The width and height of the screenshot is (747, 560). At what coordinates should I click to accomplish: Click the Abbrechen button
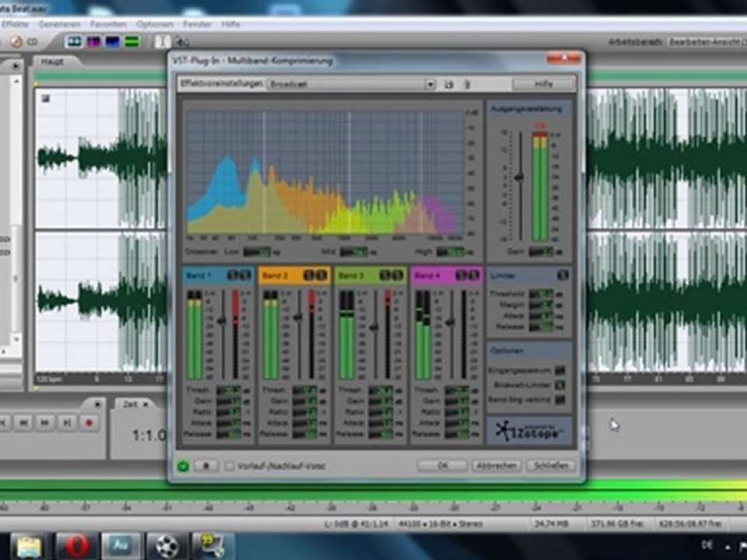click(496, 465)
